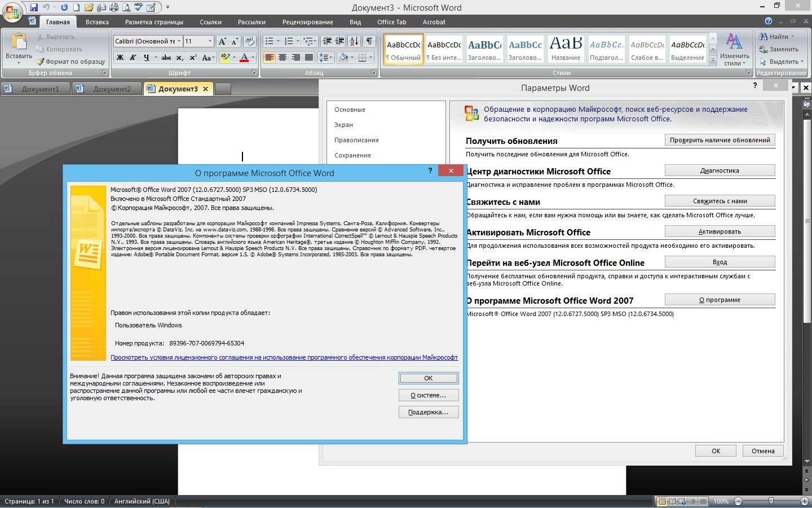Open Change Styles (Изменить стили) menu
The image size is (812, 508).
coord(734,50)
